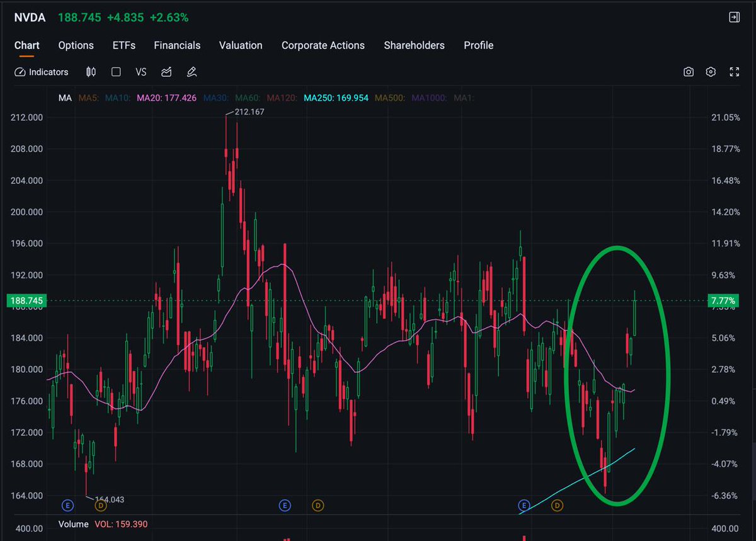Select the candlestick chart type icon
Viewport: 756px width, 541px height.
tap(91, 72)
